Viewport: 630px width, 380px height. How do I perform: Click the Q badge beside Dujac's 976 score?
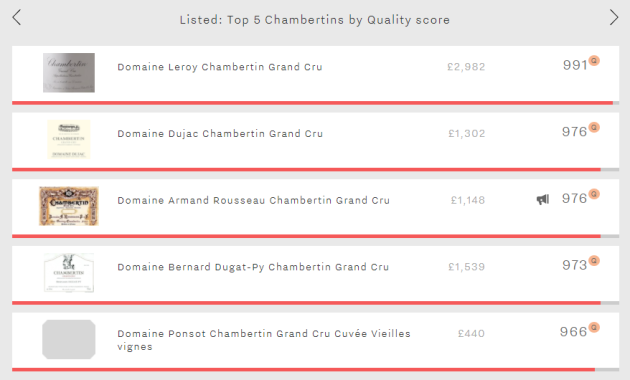(594, 127)
